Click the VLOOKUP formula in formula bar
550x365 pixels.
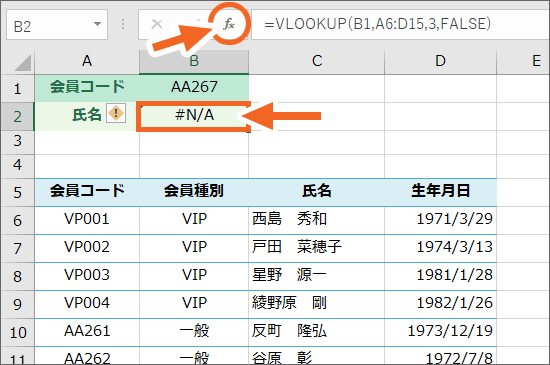(377, 24)
